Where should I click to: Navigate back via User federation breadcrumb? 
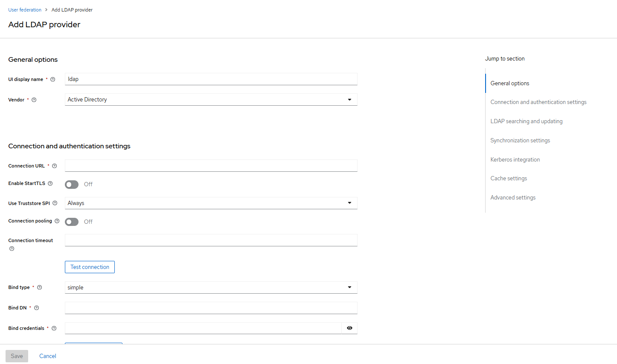(25, 9)
